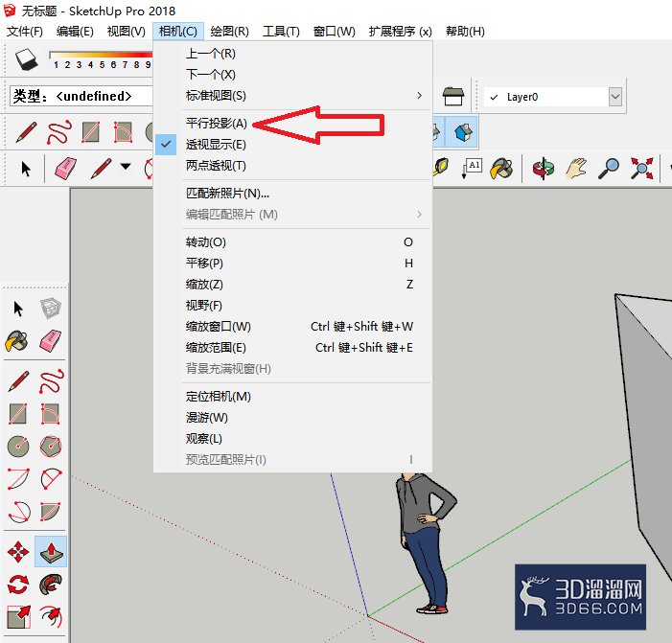Open the 窗口(W) menu
Viewport: 672px width, 643px height.
click(x=335, y=32)
